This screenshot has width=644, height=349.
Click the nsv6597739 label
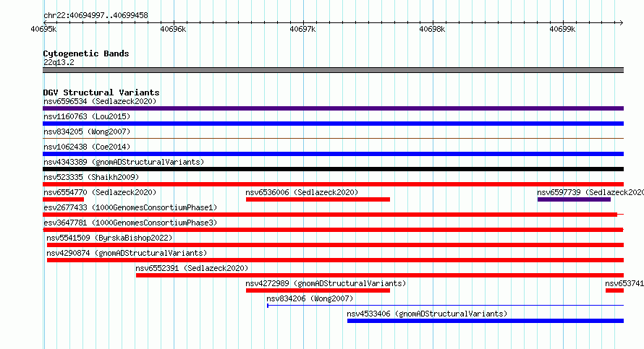pos(590,192)
